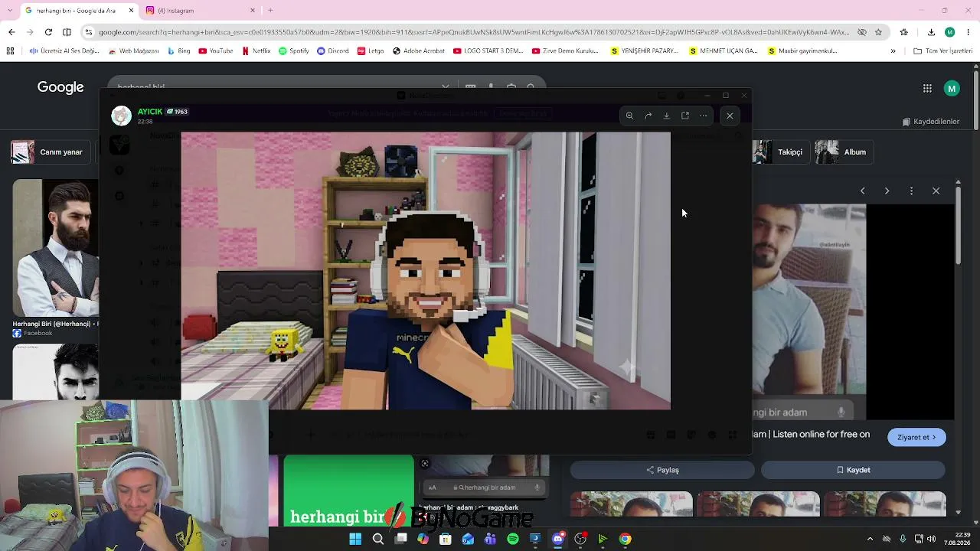Open a new Chrome tab
Screen dimensions: 980x551
pos(270,10)
